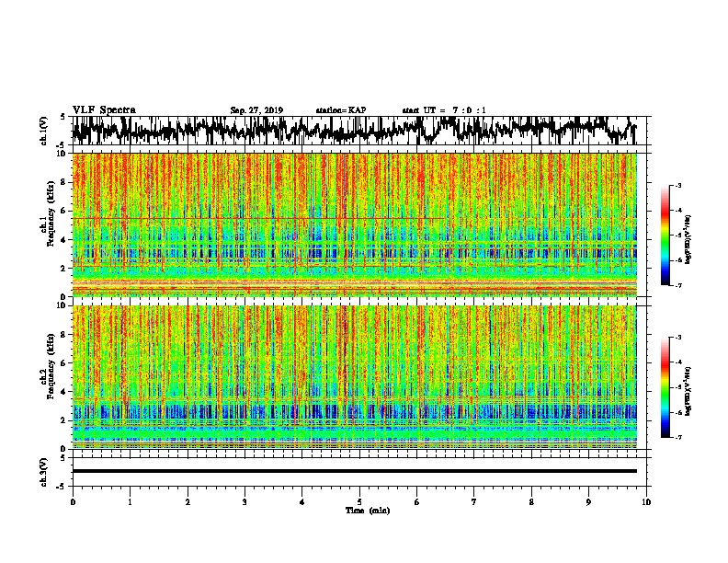Click the ch.2 spectrogram color bar
The width and height of the screenshot is (728, 563).
[x=665, y=387]
